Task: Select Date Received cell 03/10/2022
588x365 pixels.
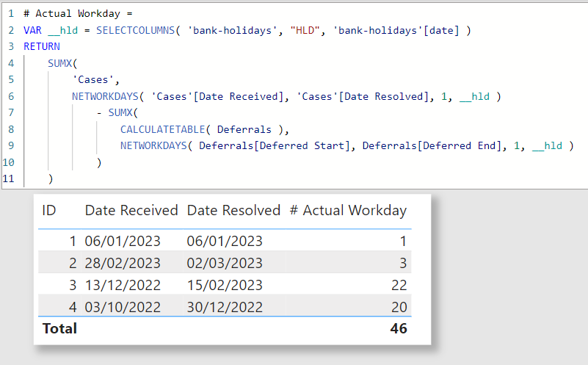Action: pyautogui.click(x=123, y=307)
